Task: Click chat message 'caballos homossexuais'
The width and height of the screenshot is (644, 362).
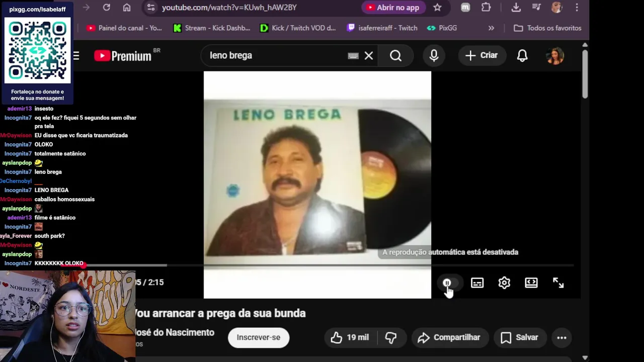Action: (64, 200)
